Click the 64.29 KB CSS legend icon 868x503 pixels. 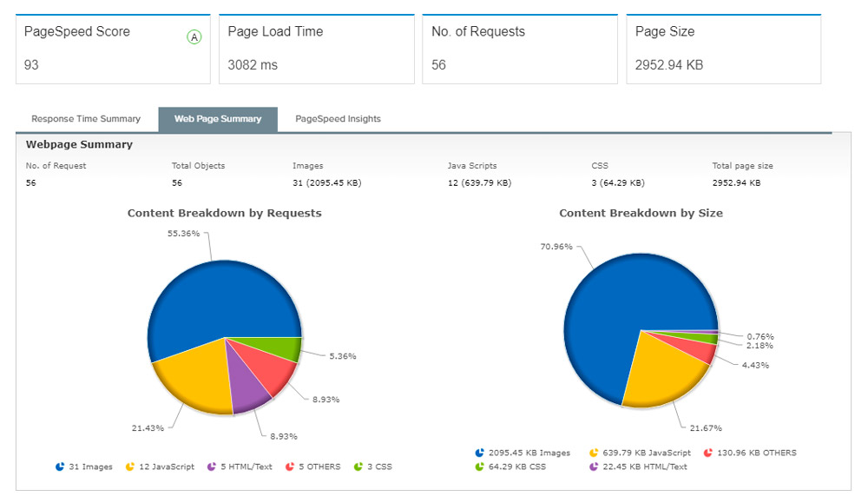pyautogui.click(x=480, y=467)
